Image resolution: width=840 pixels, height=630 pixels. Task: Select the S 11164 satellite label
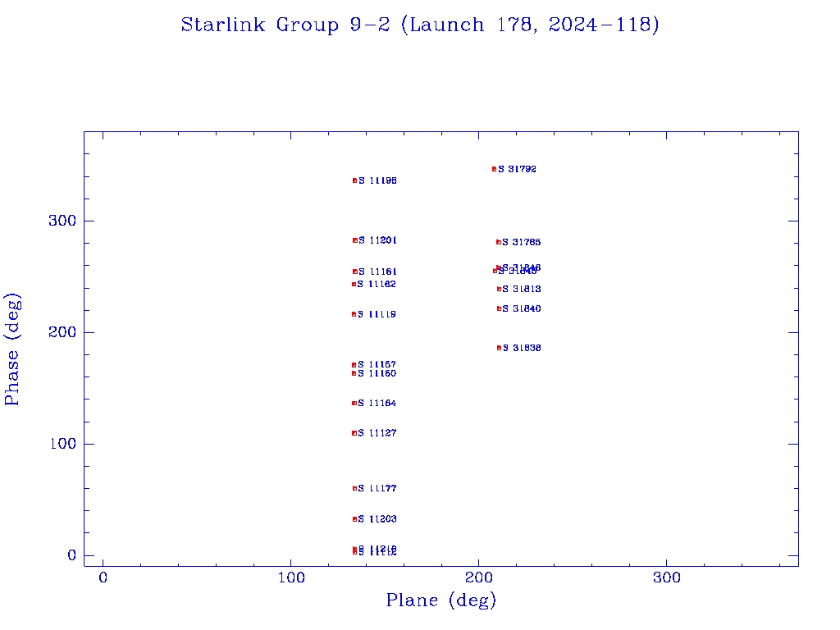click(x=377, y=403)
